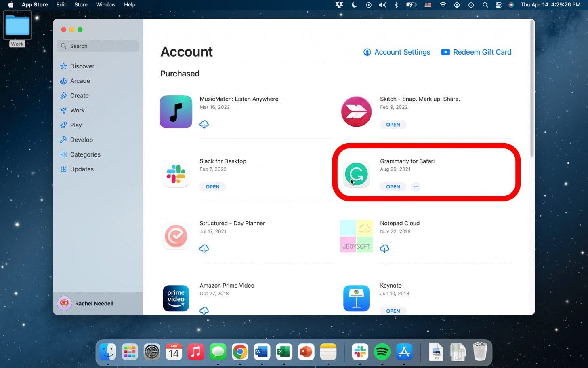This screenshot has height=368, width=588.
Task: Open Spotify from the Dock
Action: [382, 352]
